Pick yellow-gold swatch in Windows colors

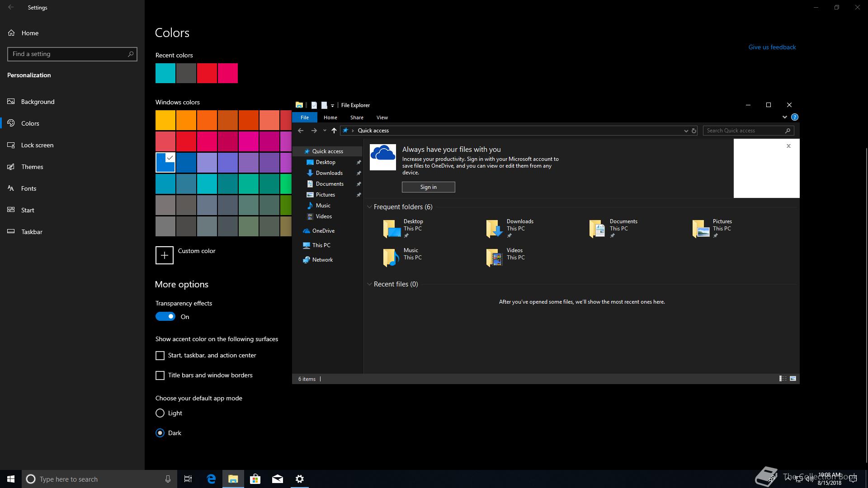(165, 120)
